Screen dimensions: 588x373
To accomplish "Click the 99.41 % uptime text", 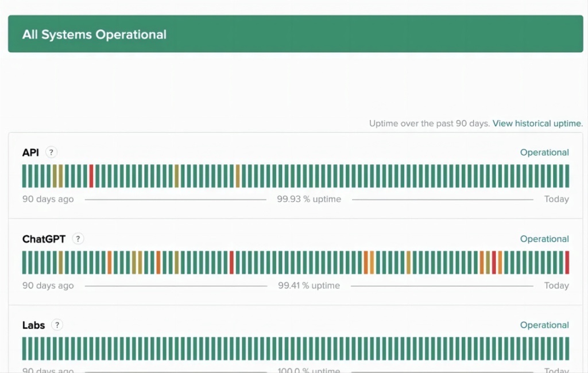I will 309,285.
